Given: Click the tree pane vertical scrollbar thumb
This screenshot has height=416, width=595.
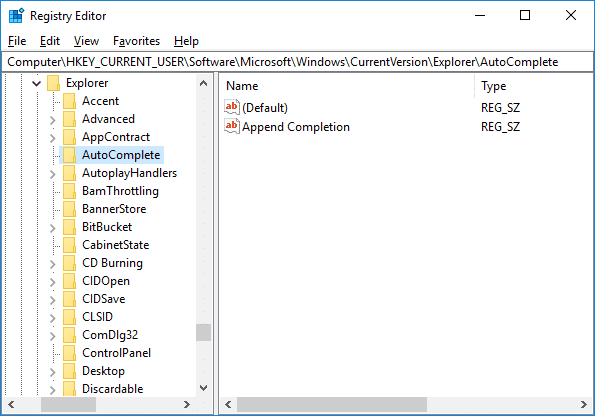Looking at the screenshot, I should point(203,332).
